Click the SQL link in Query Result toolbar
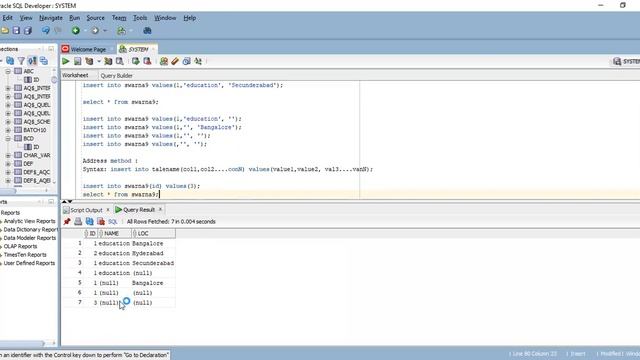Image resolution: width=640 pixels, height=360 pixels. [x=113, y=222]
